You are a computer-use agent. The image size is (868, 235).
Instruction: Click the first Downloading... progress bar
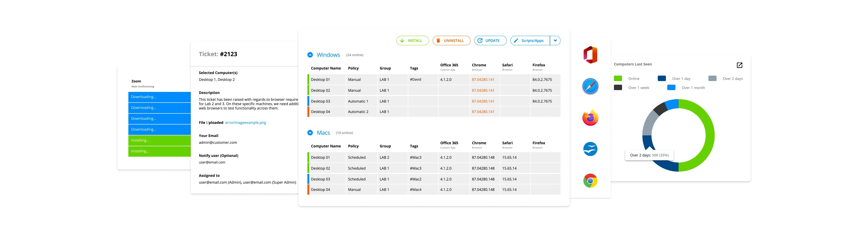(159, 97)
